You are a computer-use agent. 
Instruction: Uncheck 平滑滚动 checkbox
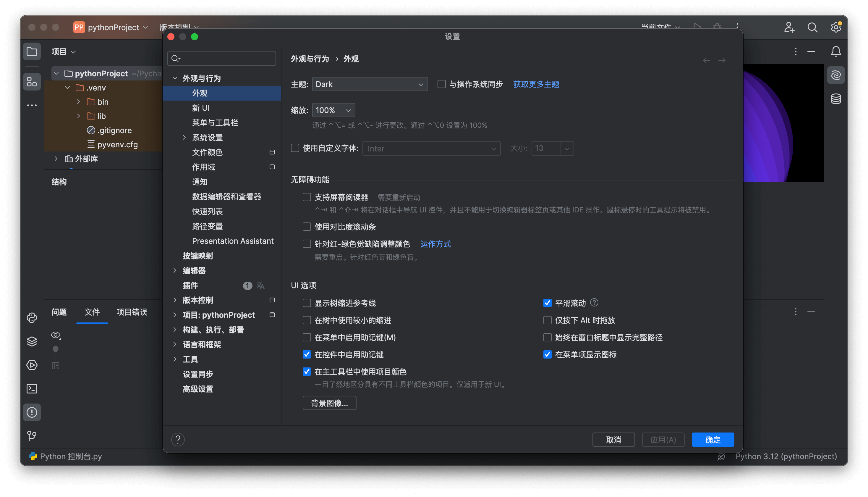click(x=547, y=303)
